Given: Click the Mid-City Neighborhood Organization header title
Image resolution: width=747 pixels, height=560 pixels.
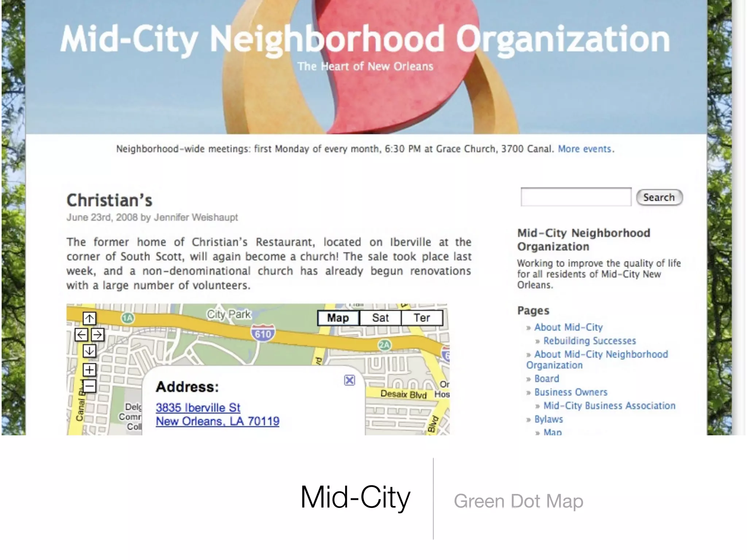Looking at the screenshot, I should pos(365,39).
